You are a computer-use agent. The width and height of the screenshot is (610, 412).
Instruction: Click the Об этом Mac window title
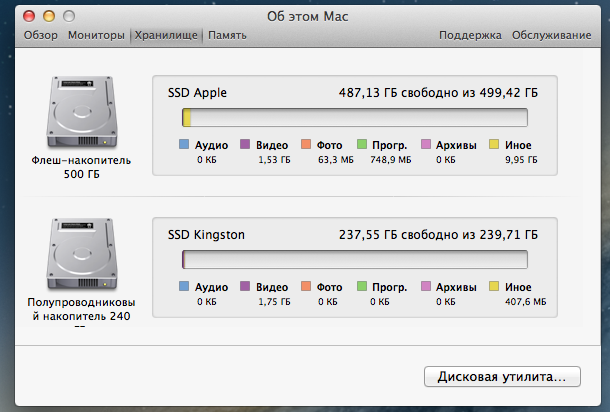coord(307,16)
